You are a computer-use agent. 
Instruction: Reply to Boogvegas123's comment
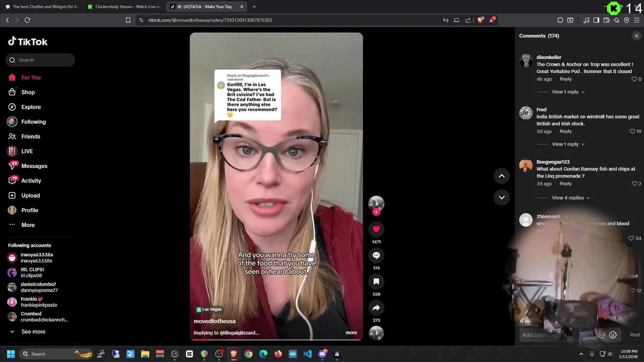point(566,184)
